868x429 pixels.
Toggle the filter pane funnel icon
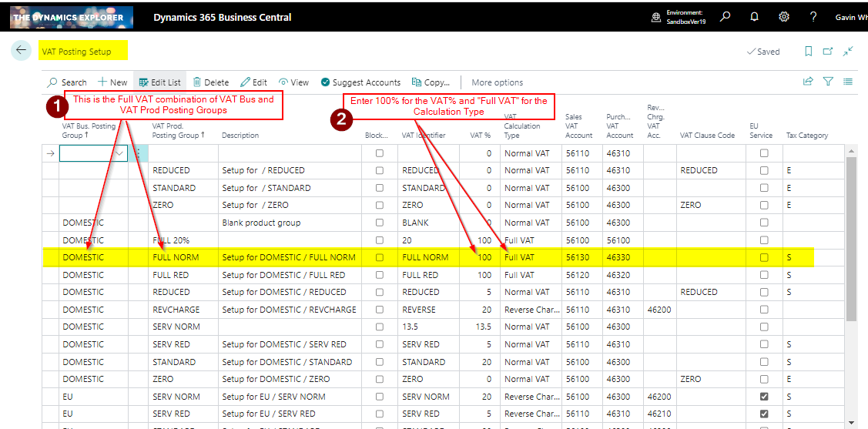828,82
